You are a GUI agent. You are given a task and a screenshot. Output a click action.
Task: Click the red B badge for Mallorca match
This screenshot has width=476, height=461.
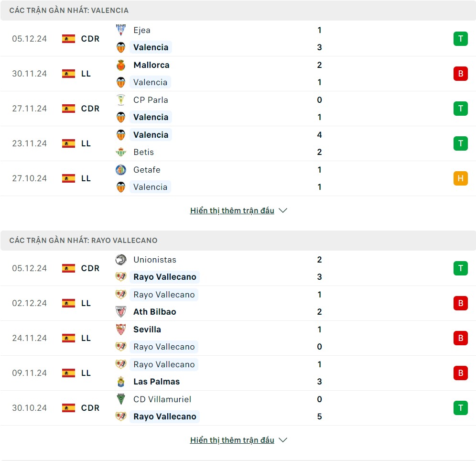point(460,74)
